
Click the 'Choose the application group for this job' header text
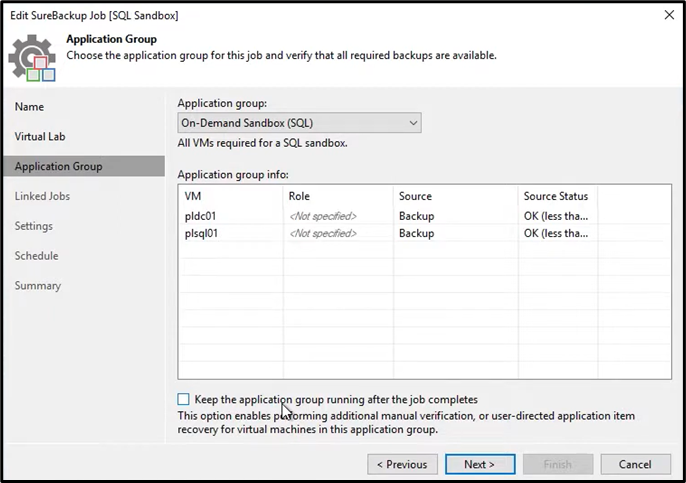[x=282, y=56]
